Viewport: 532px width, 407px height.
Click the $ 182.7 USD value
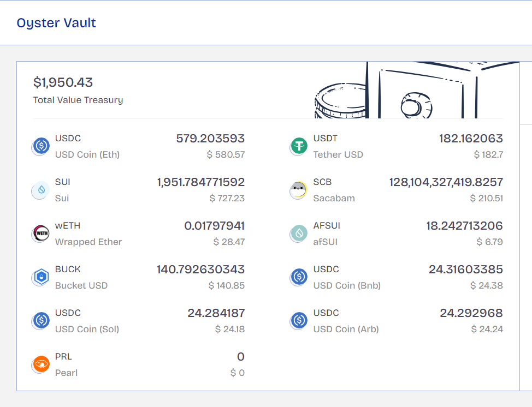(x=488, y=154)
